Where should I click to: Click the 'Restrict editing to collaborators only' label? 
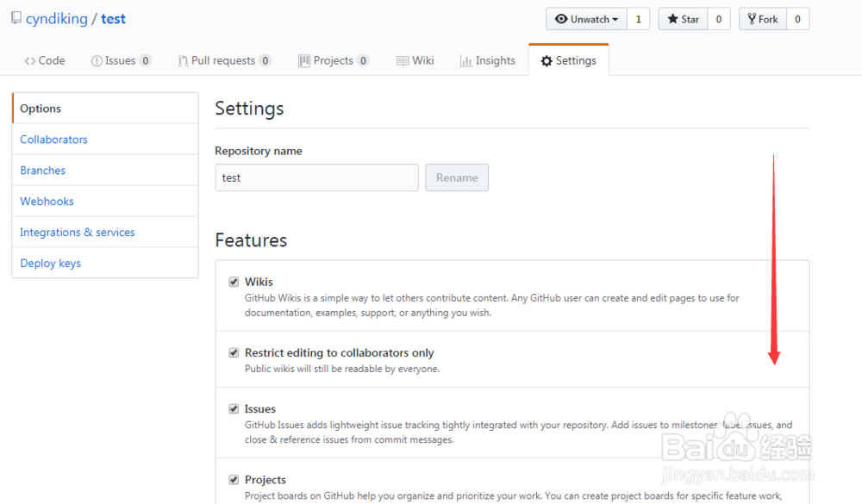point(339,353)
